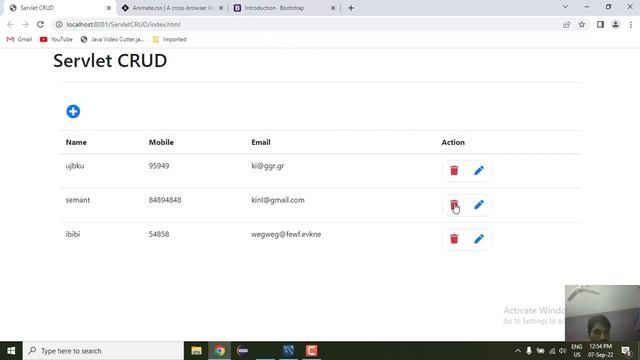Open File Explorer from the taskbar

point(196,351)
